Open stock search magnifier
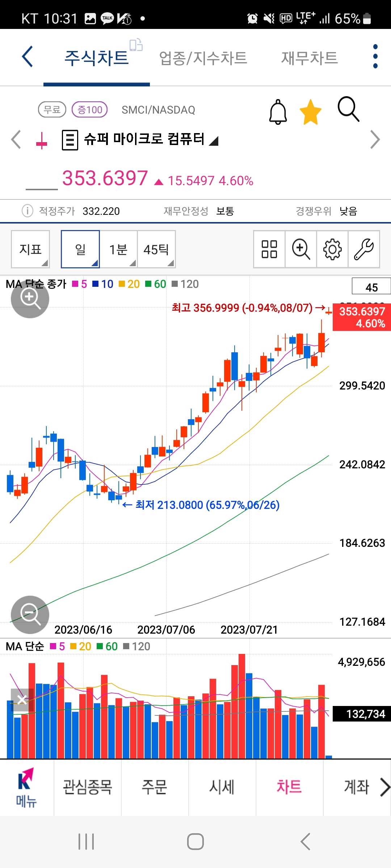Viewport: 391px width, 868px height. (348, 109)
